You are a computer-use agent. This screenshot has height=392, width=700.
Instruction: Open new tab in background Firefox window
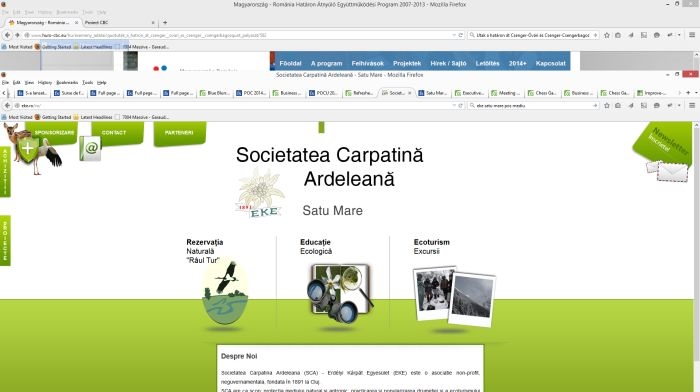pyautogui.click(x=165, y=22)
